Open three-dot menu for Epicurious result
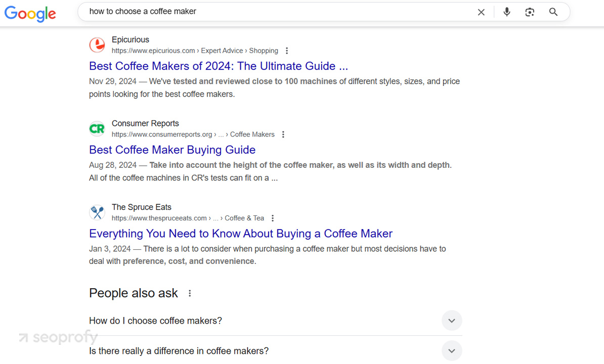 [287, 51]
